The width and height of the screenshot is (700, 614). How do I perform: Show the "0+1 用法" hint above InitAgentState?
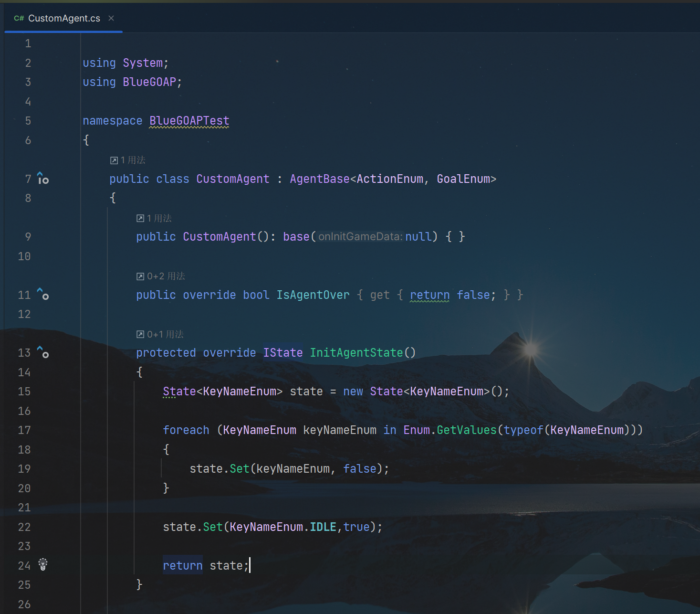[160, 334]
